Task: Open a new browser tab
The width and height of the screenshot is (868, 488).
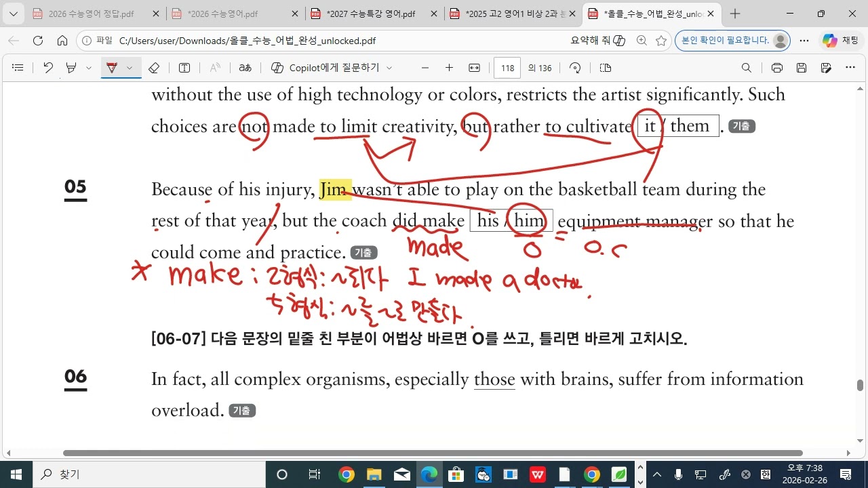Action: pos(735,14)
